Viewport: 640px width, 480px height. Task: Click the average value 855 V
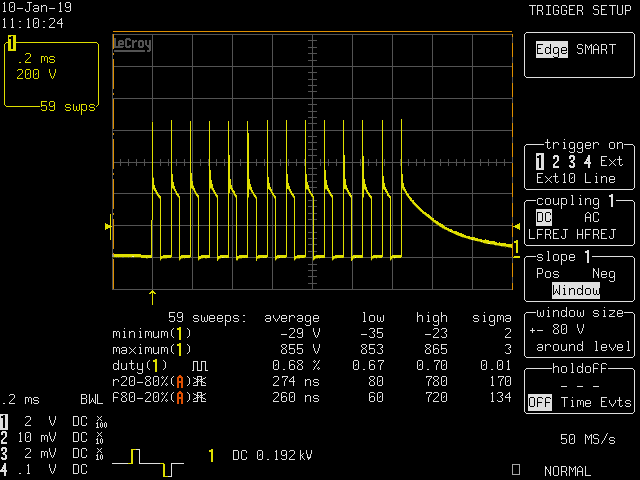tap(300, 349)
